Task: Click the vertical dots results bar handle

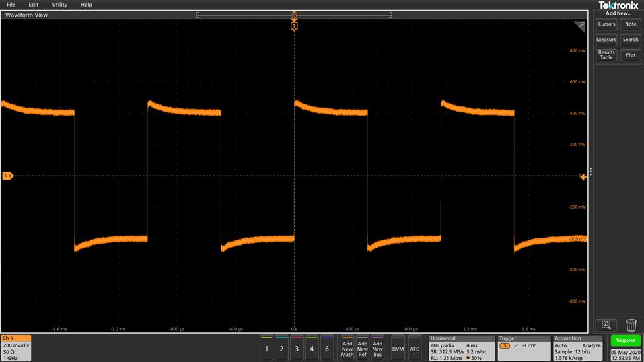Action: pyautogui.click(x=590, y=171)
